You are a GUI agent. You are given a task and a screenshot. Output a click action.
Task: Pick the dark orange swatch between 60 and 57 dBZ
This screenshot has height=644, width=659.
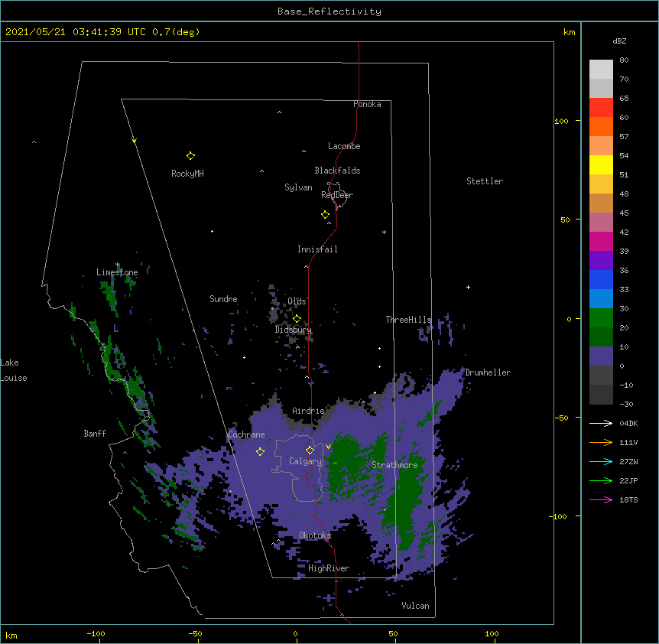click(601, 126)
